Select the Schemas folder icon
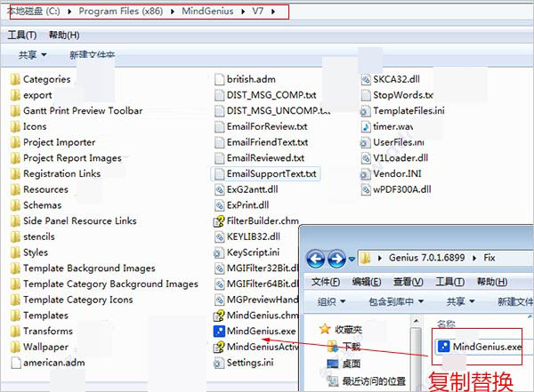This screenshot has width=534, height=392. point(15,205)
